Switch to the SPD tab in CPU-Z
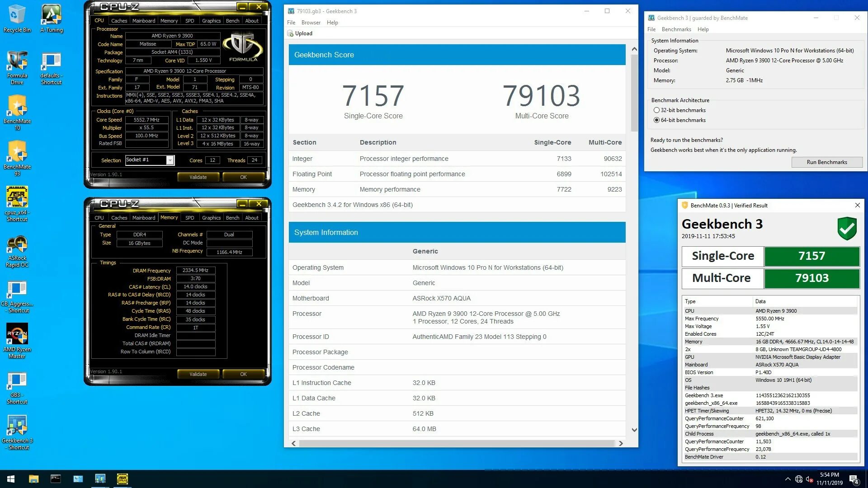Screen dimensions: 868x488 coord(190,20)
